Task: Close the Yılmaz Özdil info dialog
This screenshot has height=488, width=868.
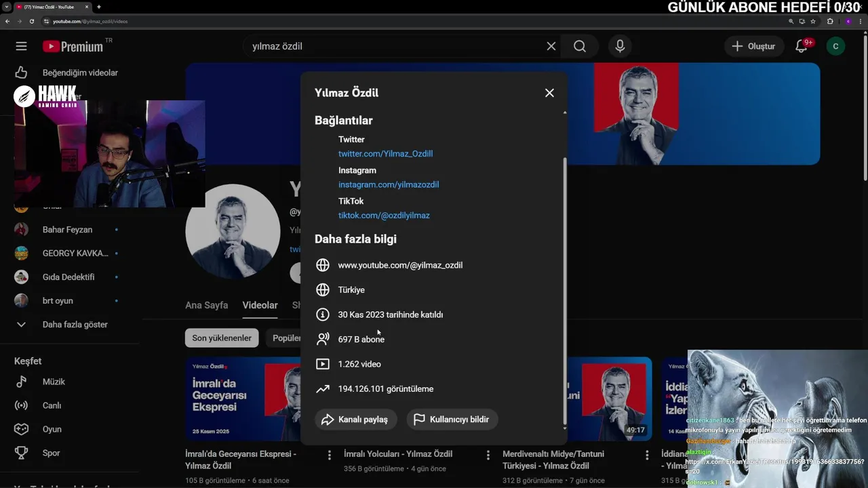Action: click(549, 93)
